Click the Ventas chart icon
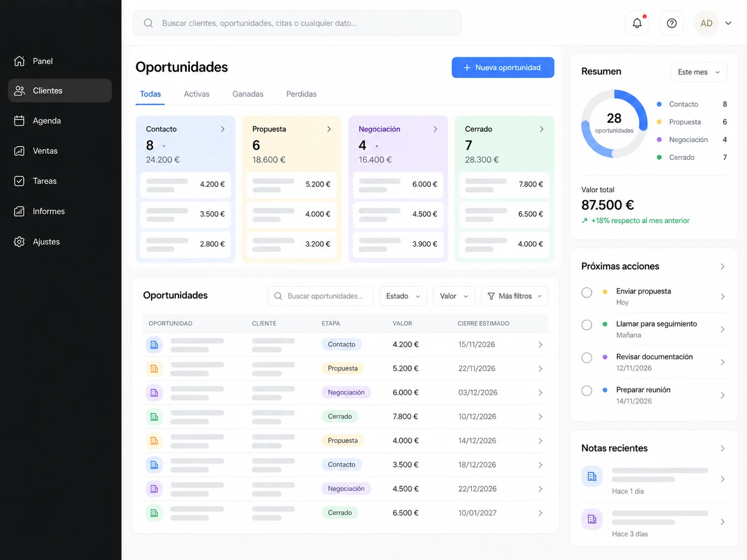 [x=19, y=151]
